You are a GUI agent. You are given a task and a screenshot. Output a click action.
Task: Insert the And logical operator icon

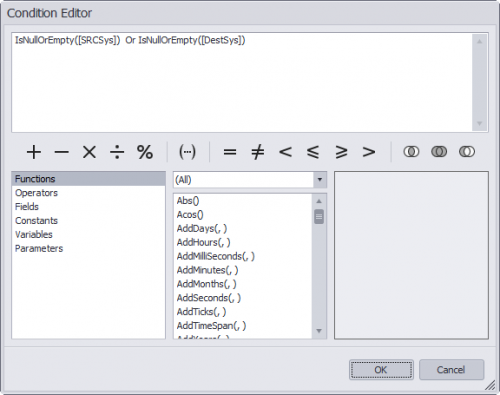tap(411, 152)
